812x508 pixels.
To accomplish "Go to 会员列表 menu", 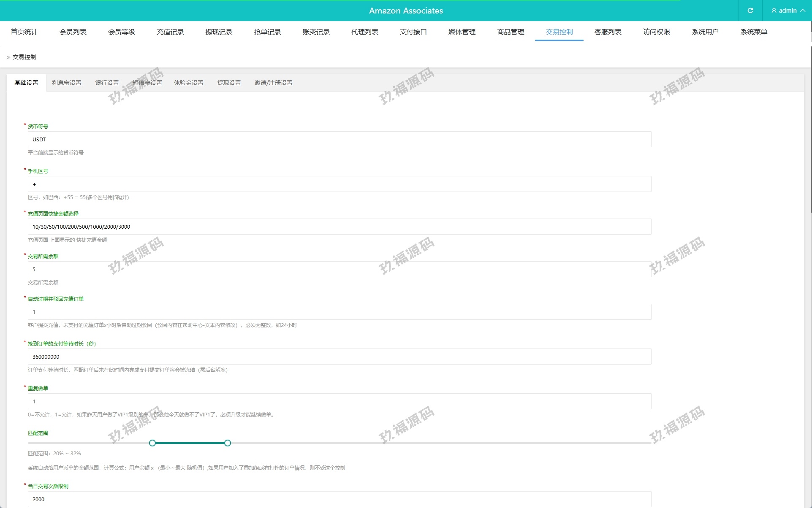I will pos(73,32).
